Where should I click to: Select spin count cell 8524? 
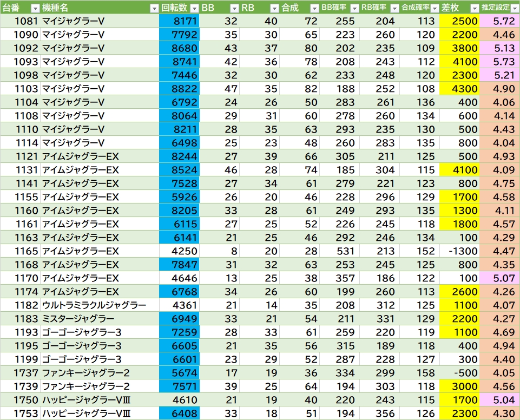tap(179, 170)
